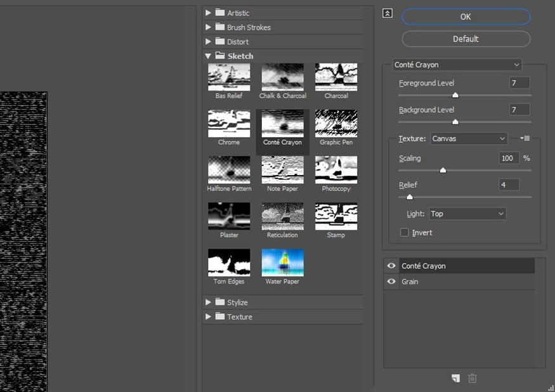This screenshot has height=392, width=555.
Task: Click the collapse filter gallery panel icon
Action: tap(387, 13)
